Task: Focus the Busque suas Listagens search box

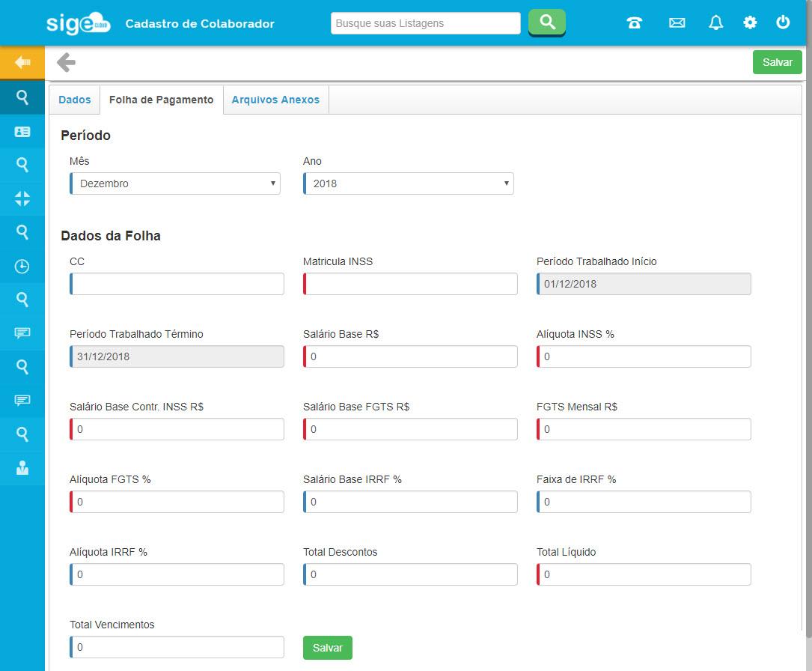Action: [x=426, y=23]
